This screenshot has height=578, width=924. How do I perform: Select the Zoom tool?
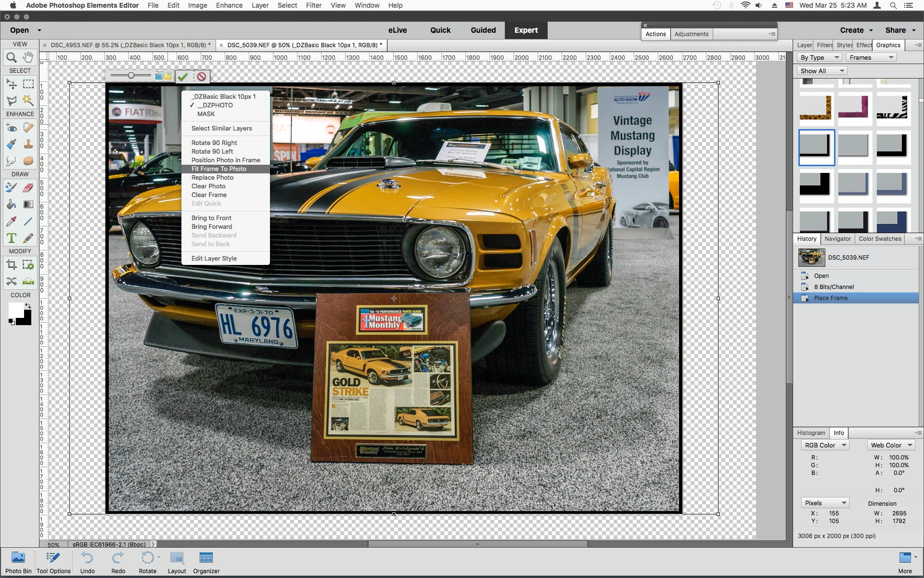point(11,58)
